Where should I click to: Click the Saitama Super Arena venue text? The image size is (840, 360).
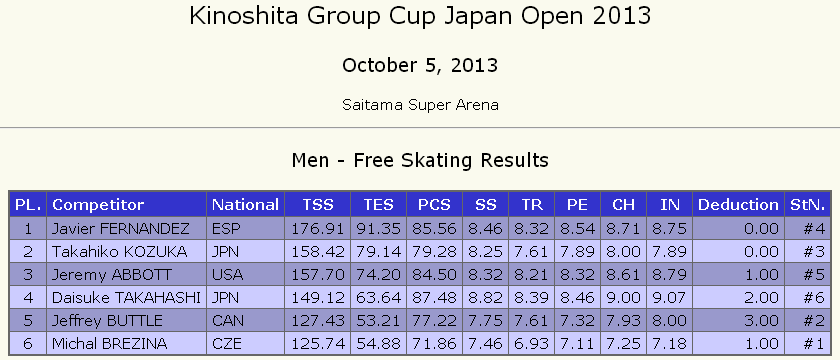point(420,104)
